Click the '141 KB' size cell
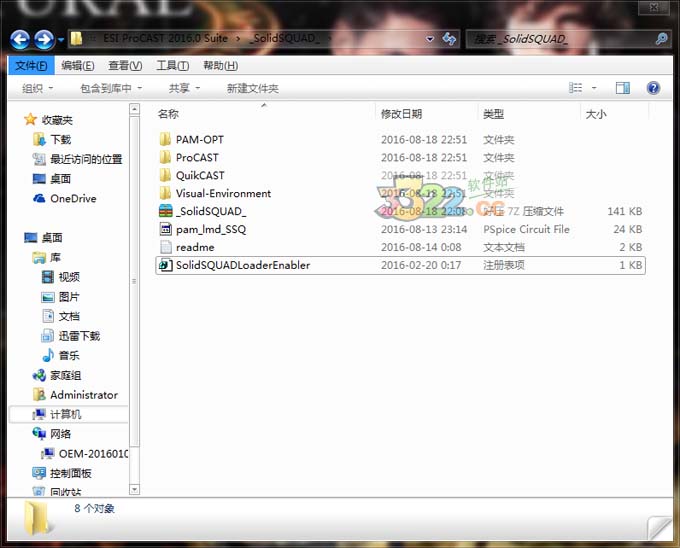Viewport: 680px width, 548px height. tap(624, 211)
